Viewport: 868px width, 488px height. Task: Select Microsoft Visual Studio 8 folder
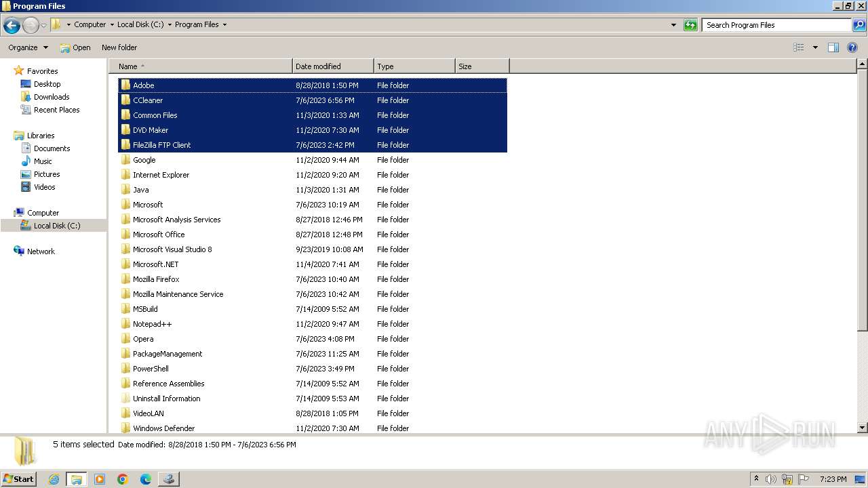[x=172, y=249]
